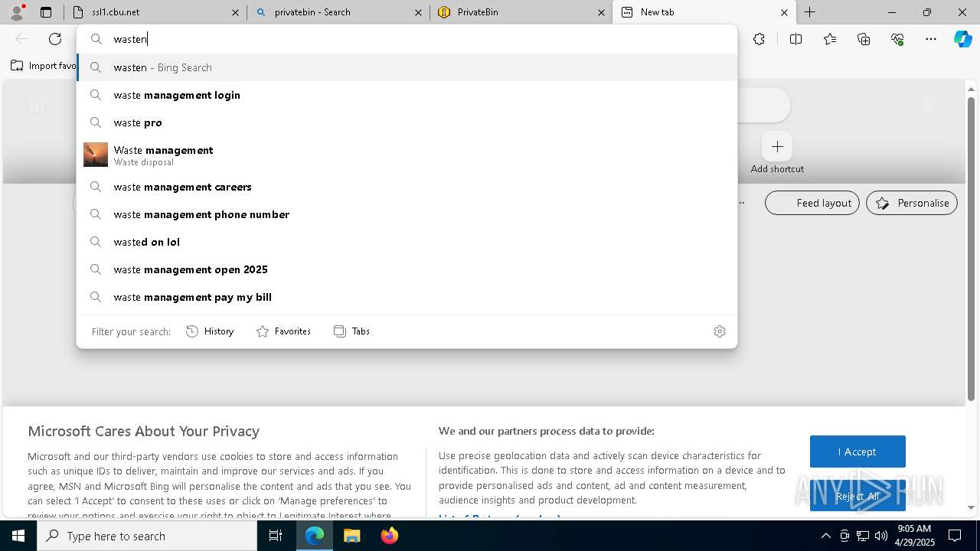Click Import favorites bookmark bar item
This screenshot has height=551, width=980.
43,66
